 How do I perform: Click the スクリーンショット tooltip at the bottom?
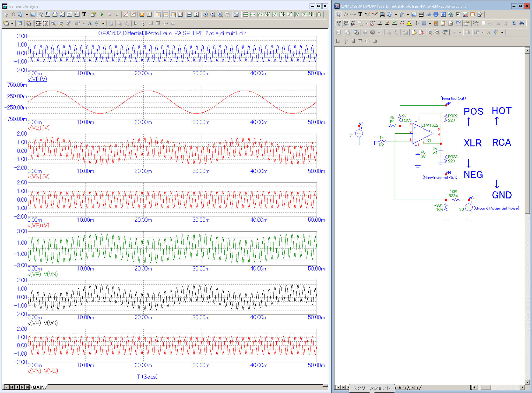coord(372,388)
